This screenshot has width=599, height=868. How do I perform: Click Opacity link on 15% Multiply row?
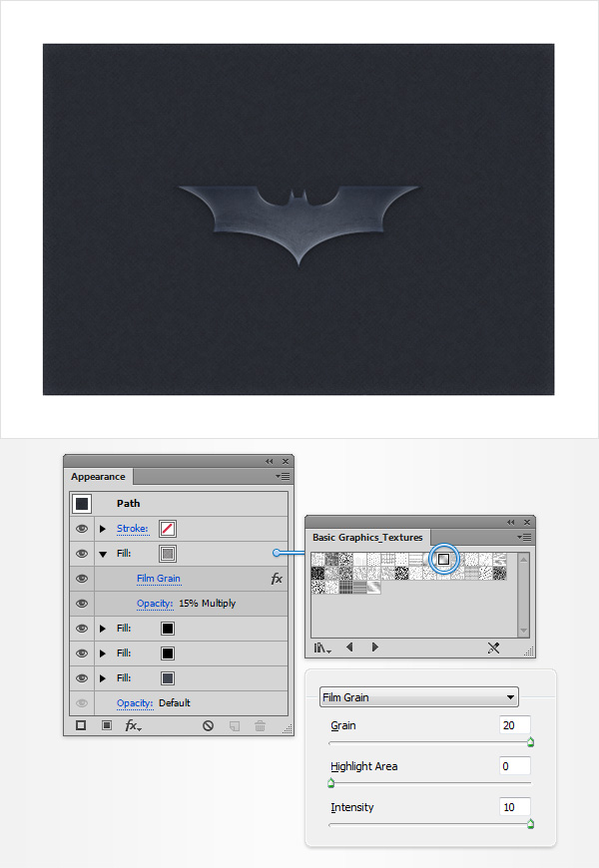coord(155,604)
